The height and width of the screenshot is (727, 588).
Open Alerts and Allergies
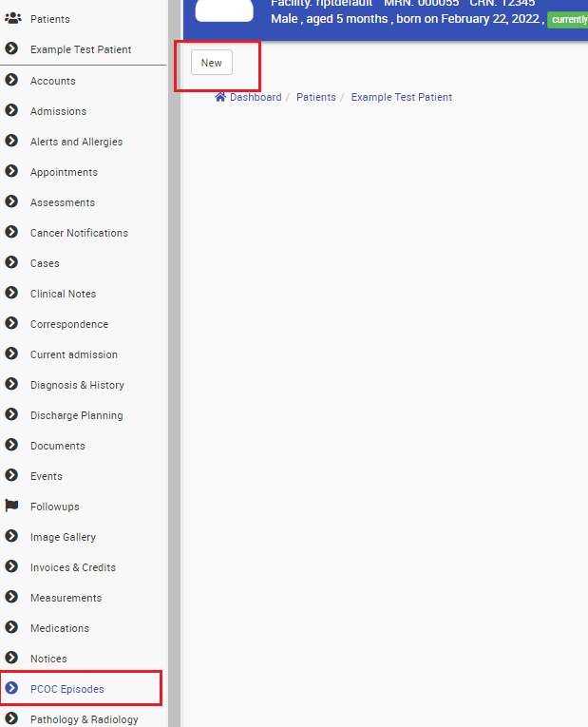click(76, 142)
